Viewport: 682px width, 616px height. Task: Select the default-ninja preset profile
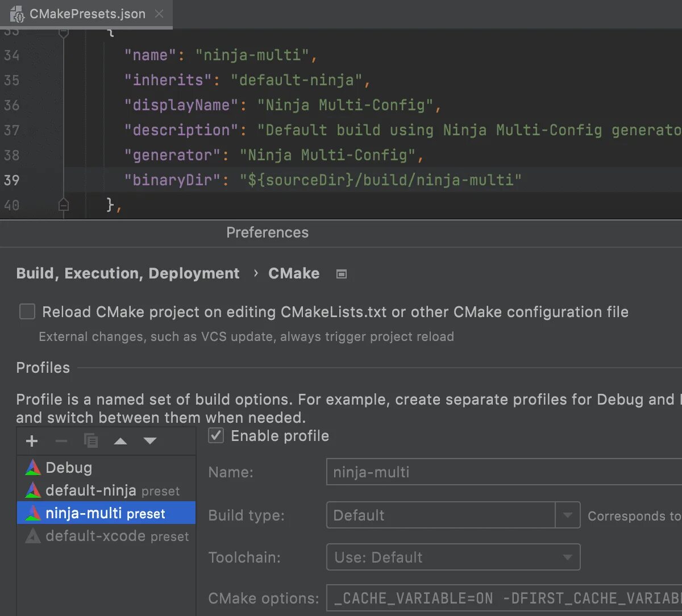[91, 490]
